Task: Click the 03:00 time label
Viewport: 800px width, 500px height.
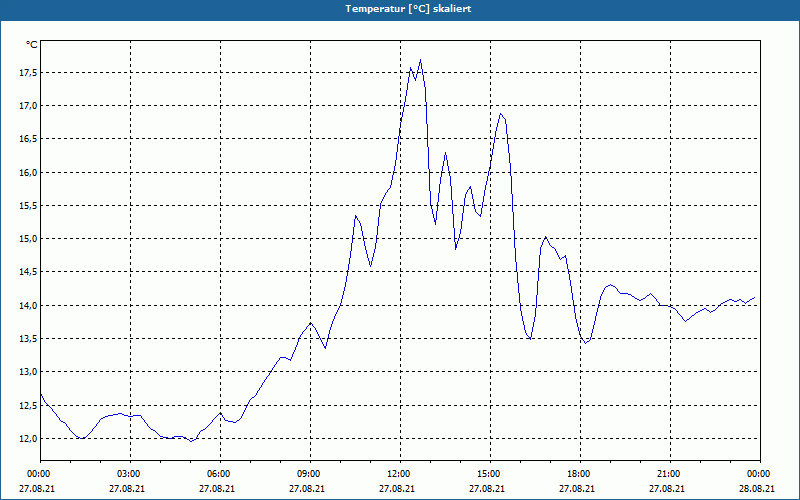Action: [x=131, y=474]
